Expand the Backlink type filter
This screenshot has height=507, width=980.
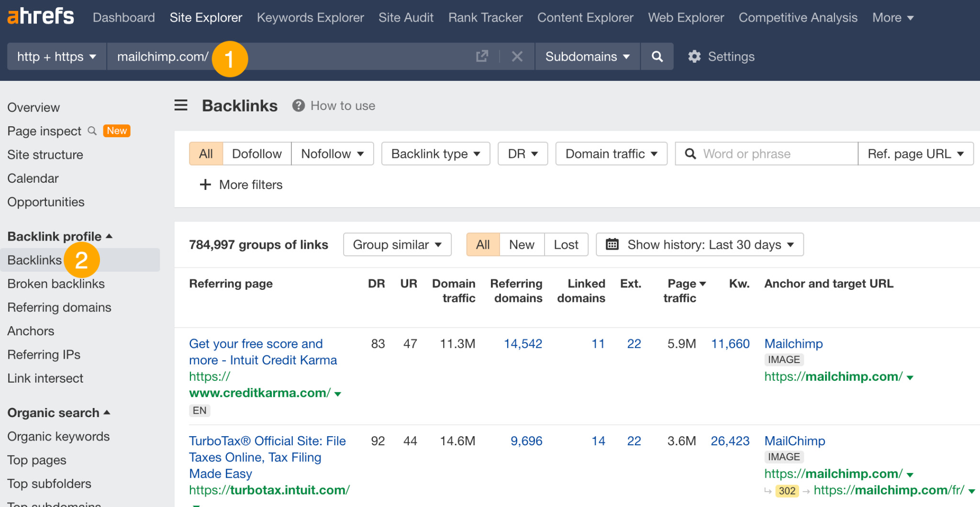434,154
